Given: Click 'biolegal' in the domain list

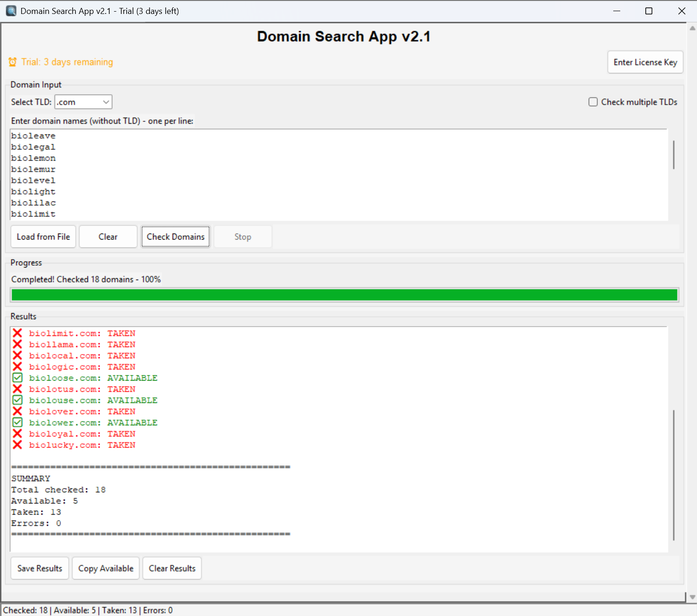Looking at the screenshot, I should [x=34, y=147].
